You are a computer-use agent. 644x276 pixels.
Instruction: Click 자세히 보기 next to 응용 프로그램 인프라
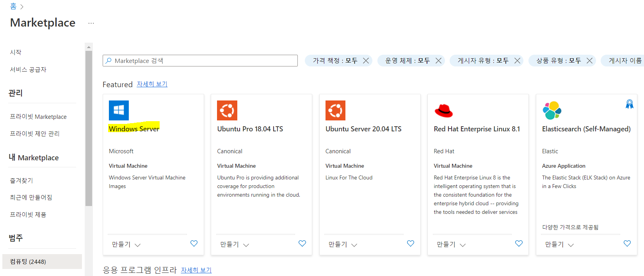pyautogui.click(x=196, y=270)
